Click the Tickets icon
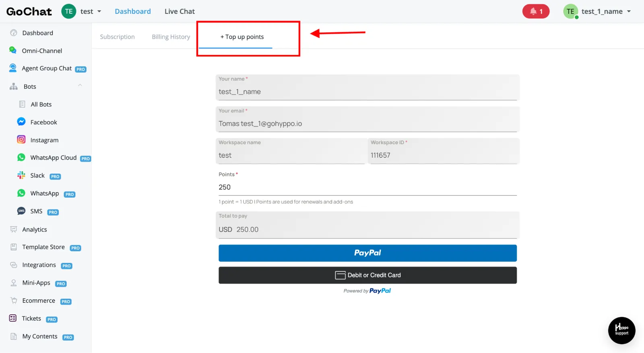 coord(13,318)
